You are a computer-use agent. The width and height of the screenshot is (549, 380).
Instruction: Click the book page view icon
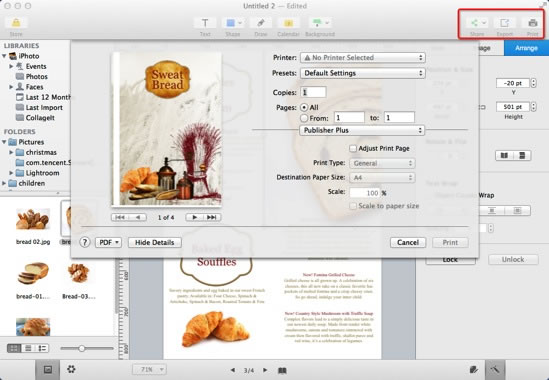point(282,370)
